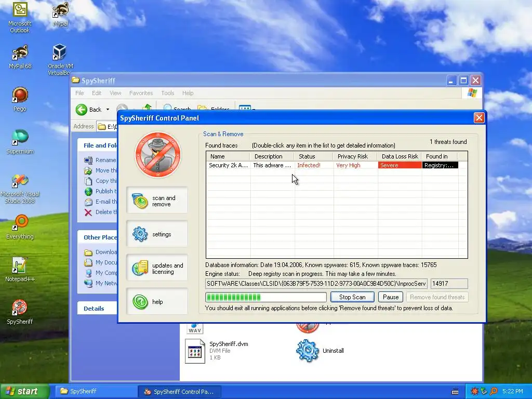Open Back button dropdown arrow
This screenshot has width=532, height=399.
(x=108, y=109)
